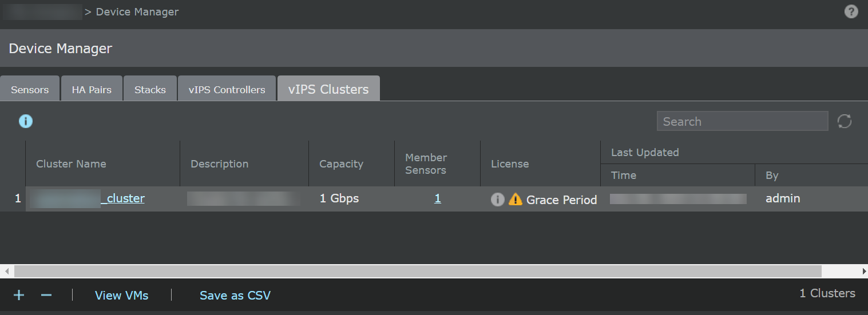Click the scrollbar right arrow
The height and width of the screenshot is (315, 868).
(x=863, y=271)
